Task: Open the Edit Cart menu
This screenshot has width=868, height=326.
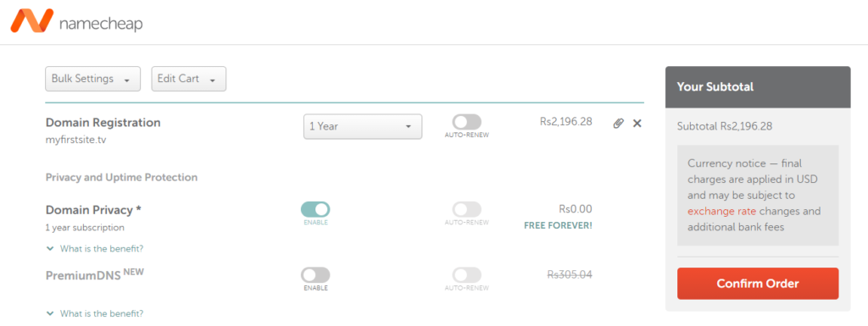Action: (189, 79)
